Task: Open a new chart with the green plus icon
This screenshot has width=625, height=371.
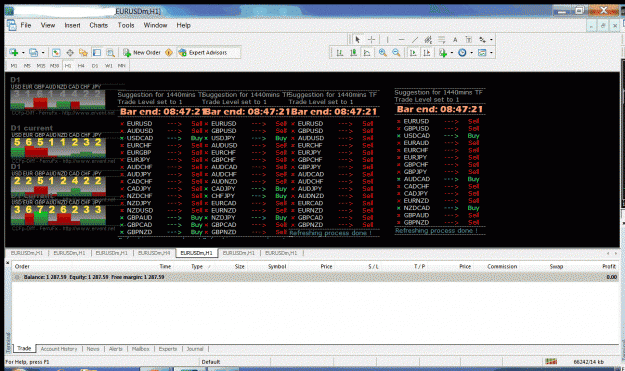Action: tap(14, 53)
